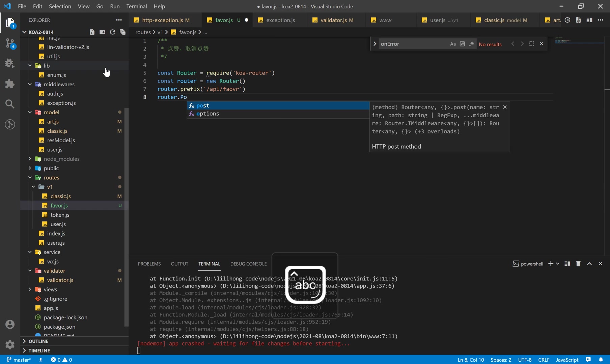Click the open changes icon in editor toolbar

[567, 20]
